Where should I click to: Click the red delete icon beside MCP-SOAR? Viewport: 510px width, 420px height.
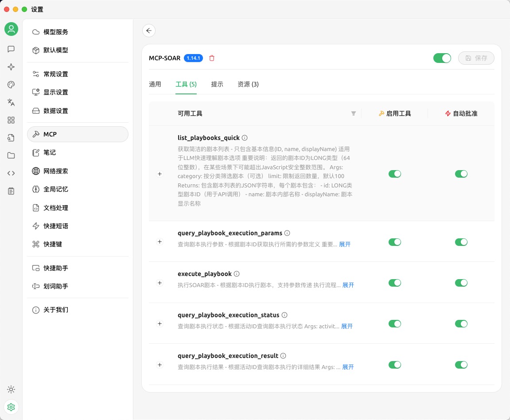click(212, 58)
